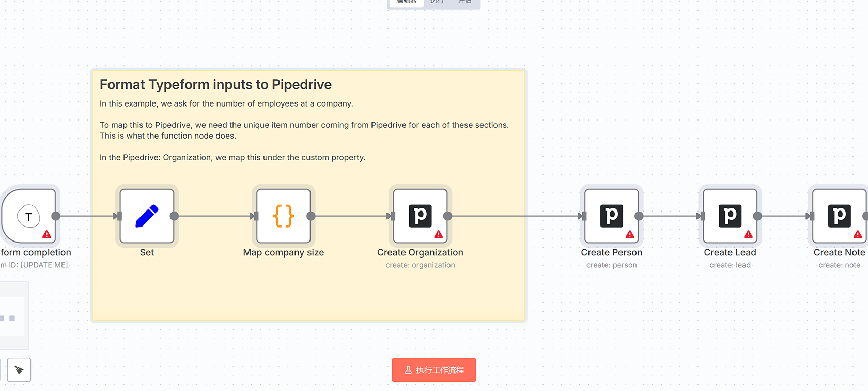
Task: Click the minimap preview panel
Action: 12,315
